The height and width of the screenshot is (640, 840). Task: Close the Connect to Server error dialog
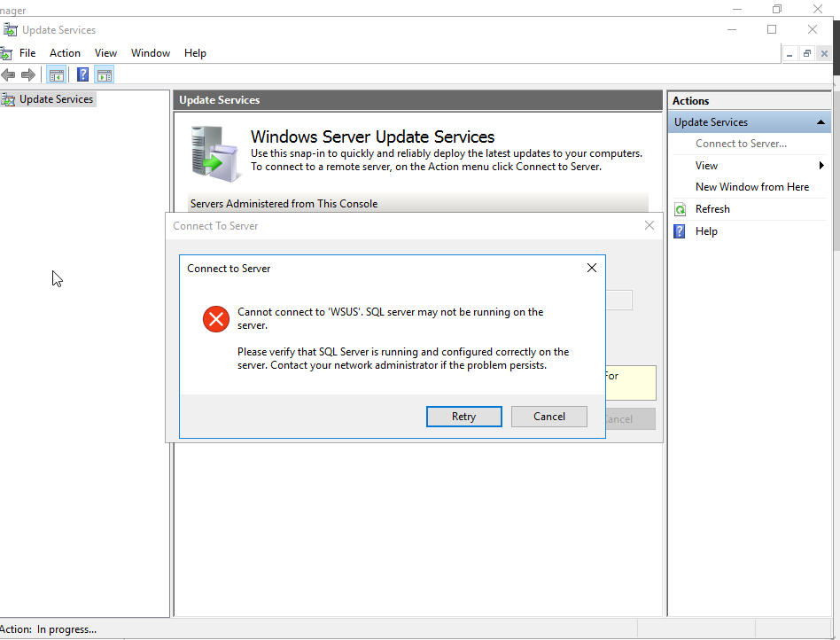click(x=591, y=268)
